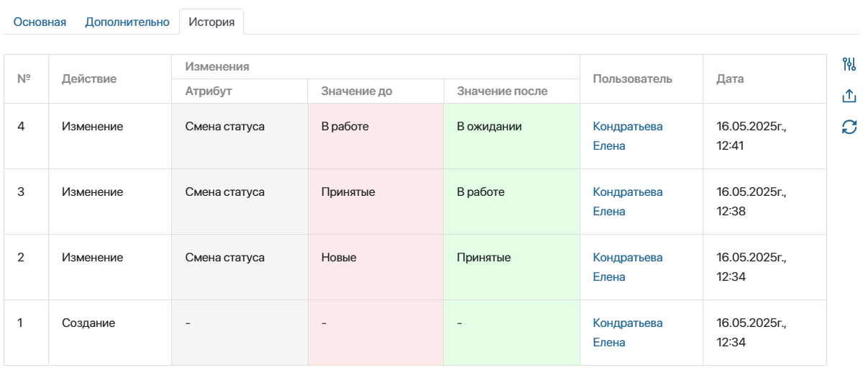Refresh the history table
The width and height of the screenshot is (868, 373).
pos(849,127)
